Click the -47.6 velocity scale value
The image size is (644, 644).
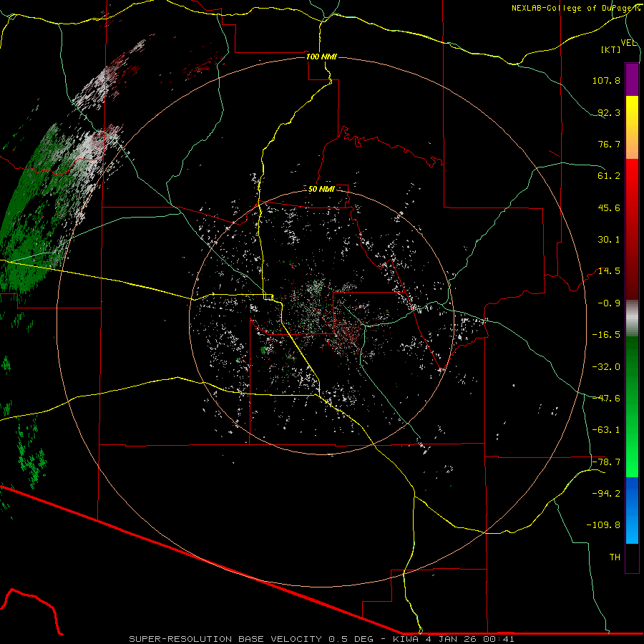coord(606,399)
